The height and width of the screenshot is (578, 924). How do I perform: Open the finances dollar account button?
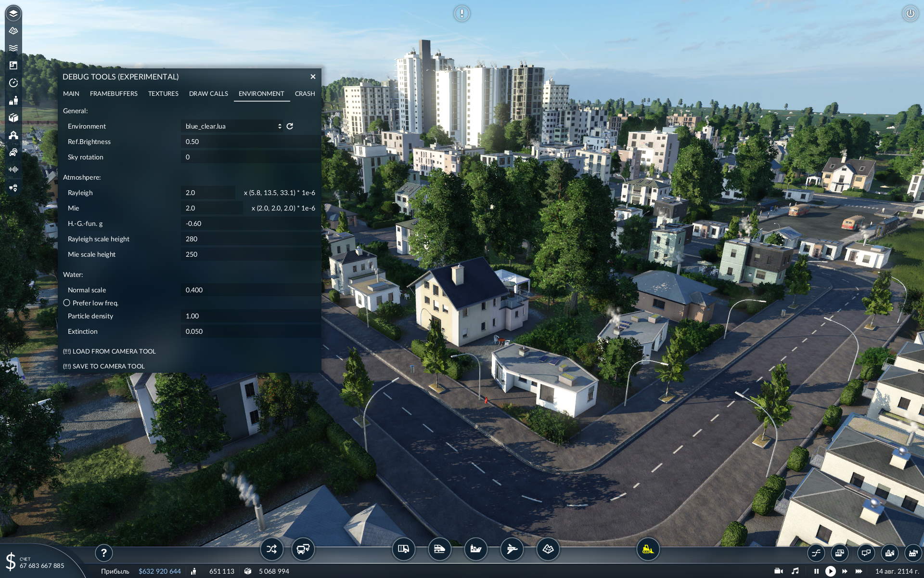(36, 563)
